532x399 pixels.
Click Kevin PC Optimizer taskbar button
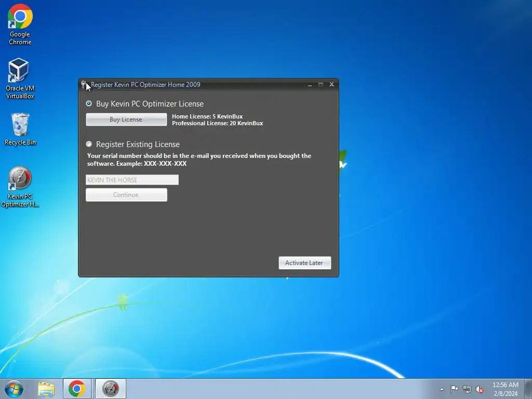[111, 389]
